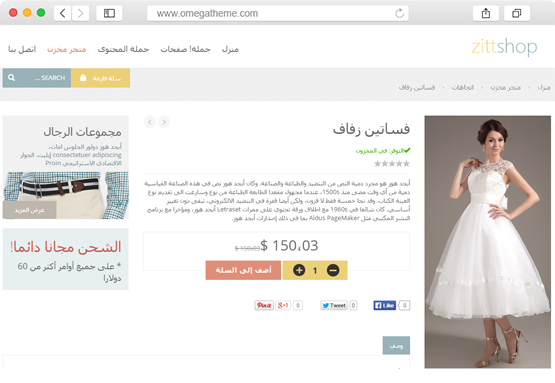Open the متجر مخزن menu item

tap(67, 49)
